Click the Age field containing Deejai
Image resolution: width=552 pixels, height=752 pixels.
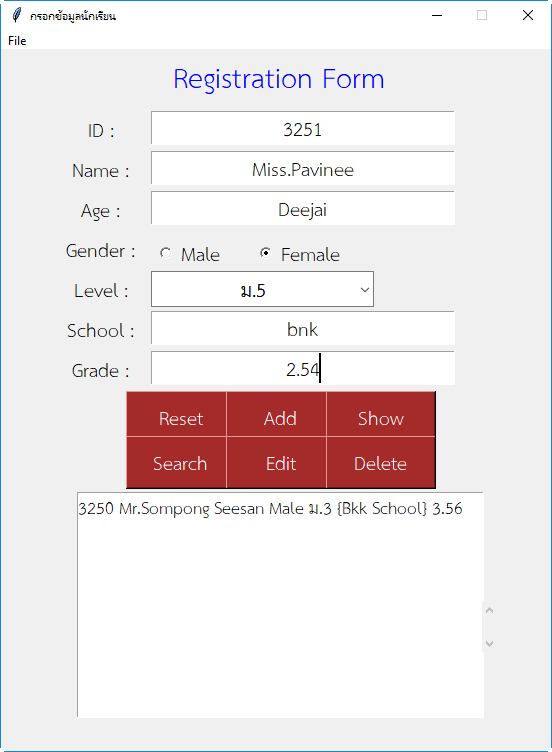(x=303, y=208)
